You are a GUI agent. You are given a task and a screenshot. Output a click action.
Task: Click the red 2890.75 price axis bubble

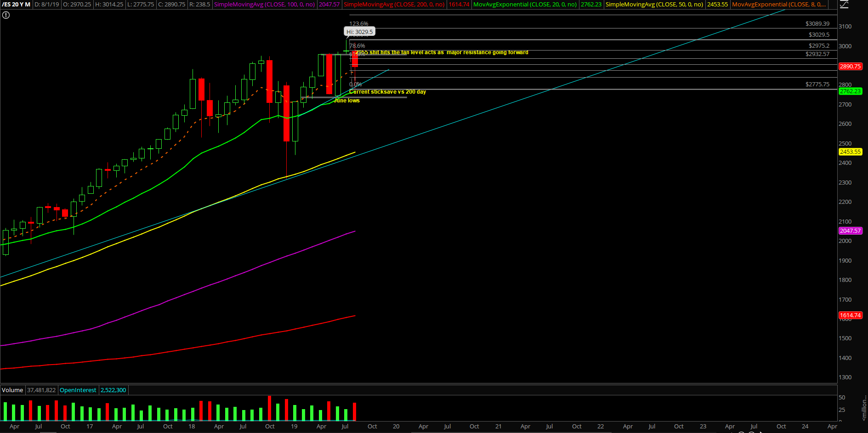coord(851,66)
